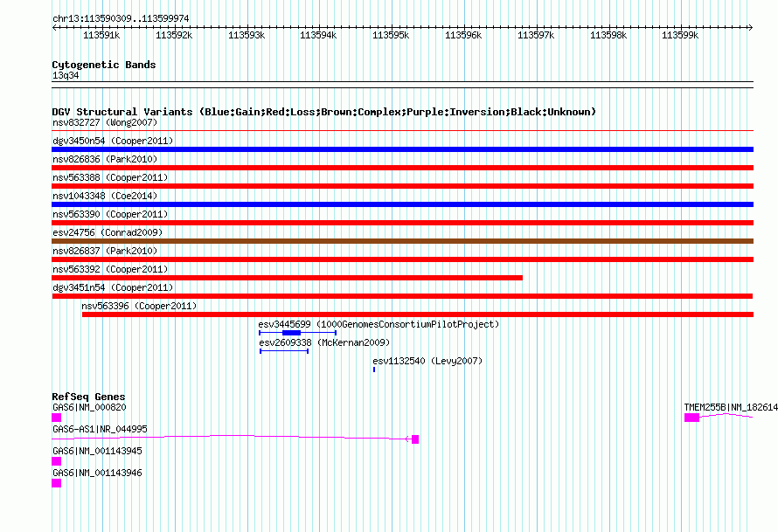The width and height of the screenshot is (778, 532).
Task: Select the GAS6|NM_001143946 magenta exon box
Action: click(x=57, y=483)
